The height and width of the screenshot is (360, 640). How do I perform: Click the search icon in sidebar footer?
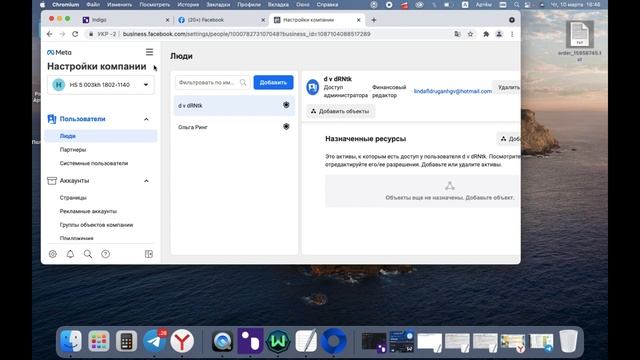(x=88, y=254)
